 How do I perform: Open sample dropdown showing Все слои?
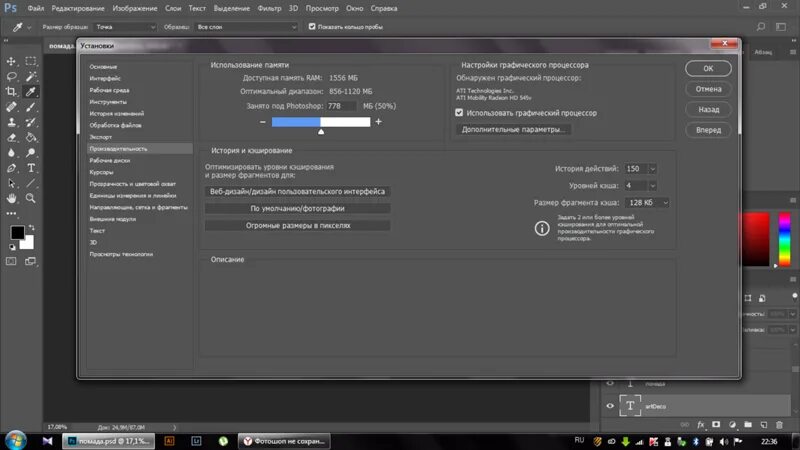tap(246, 27)
